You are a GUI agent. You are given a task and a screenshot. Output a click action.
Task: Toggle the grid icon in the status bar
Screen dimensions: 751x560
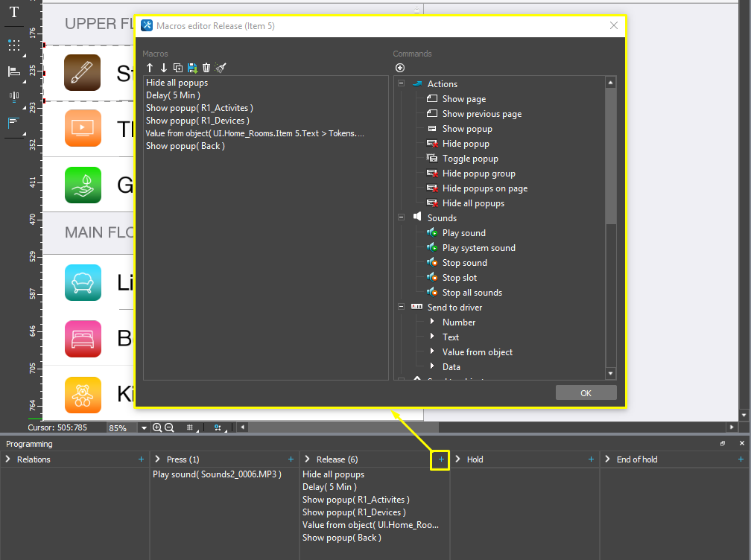(189, 427)
